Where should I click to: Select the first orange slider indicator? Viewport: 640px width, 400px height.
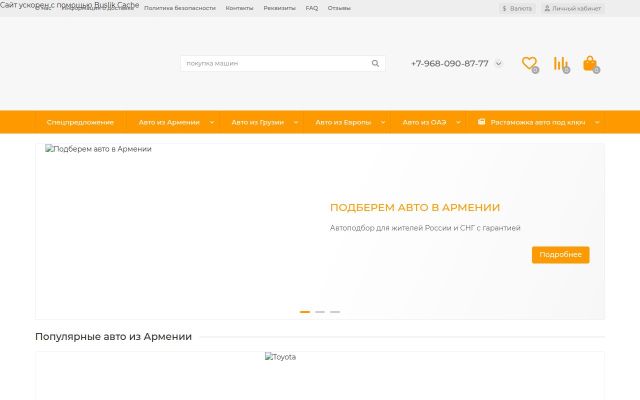[305, 312]
